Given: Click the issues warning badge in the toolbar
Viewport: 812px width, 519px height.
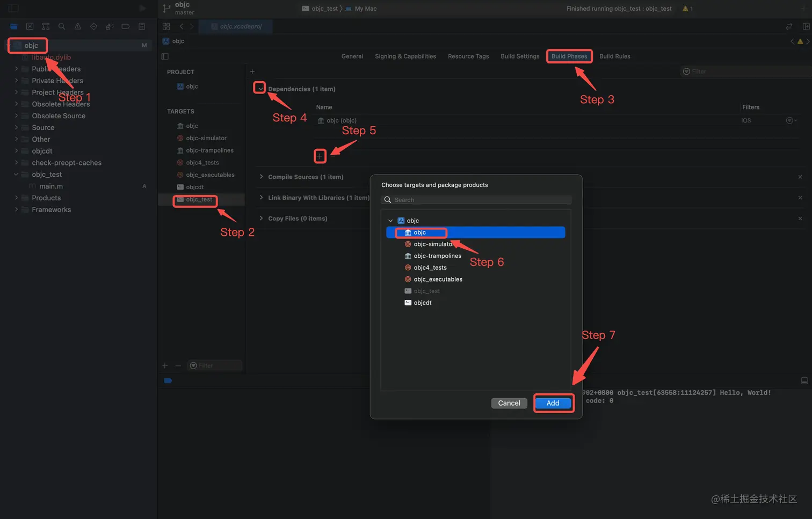Looking at the screenshot, I should click(x=687, y=9).
